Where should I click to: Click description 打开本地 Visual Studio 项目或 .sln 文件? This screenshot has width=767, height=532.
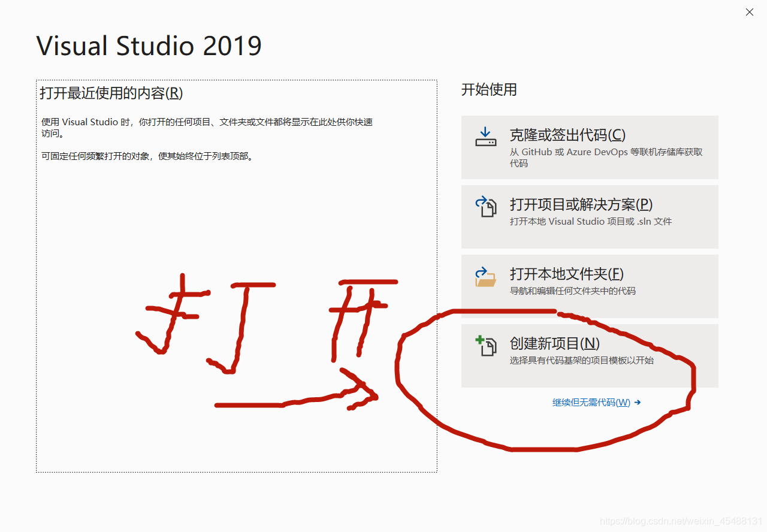[x=591, y=222]
